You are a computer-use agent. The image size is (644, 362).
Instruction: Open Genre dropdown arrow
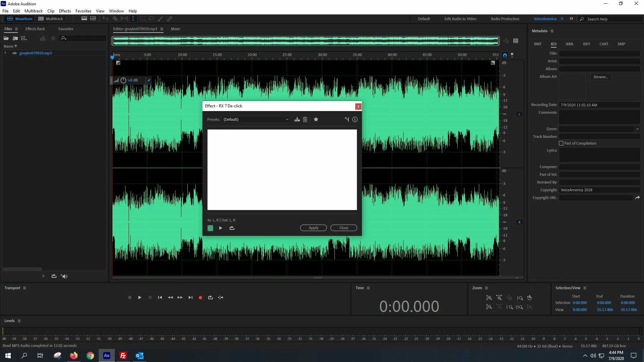click(637, 129)
